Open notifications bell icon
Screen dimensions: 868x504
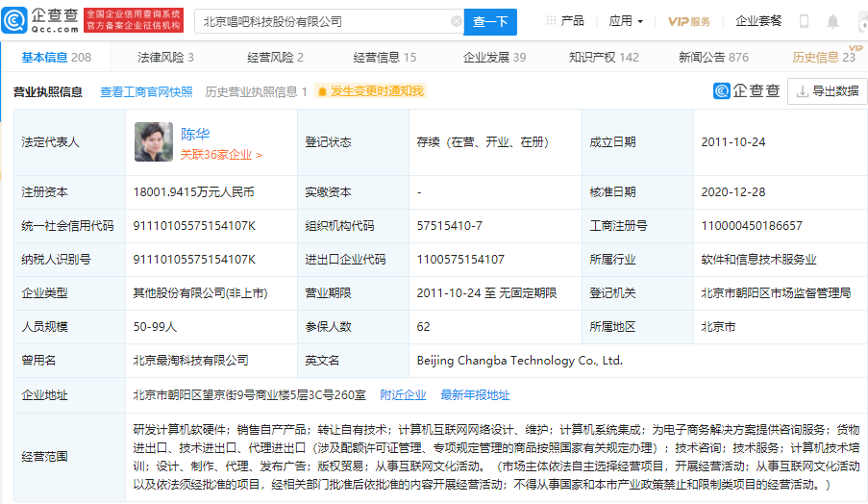point(832,21)
